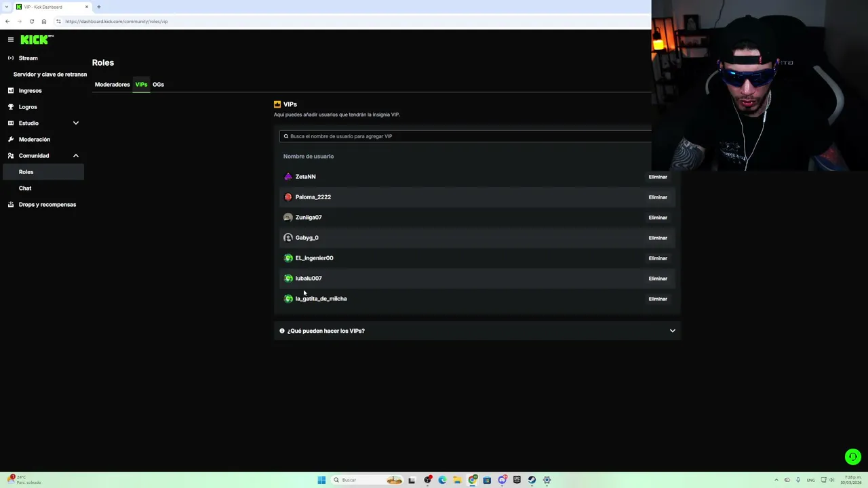Viewport: 868px width, 488px height.
Task: Select the VIPs tab
Action: 141,85
